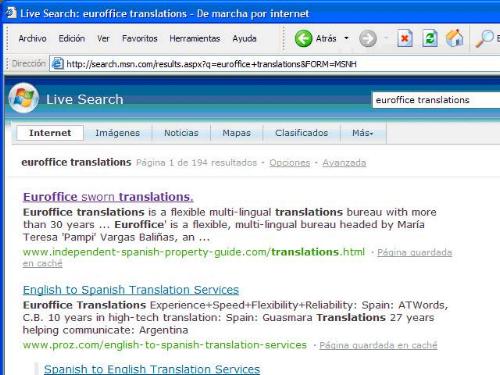The image size is (500, 375).
Task: Go to home page via house icon
Action: (x=455, y=38)
